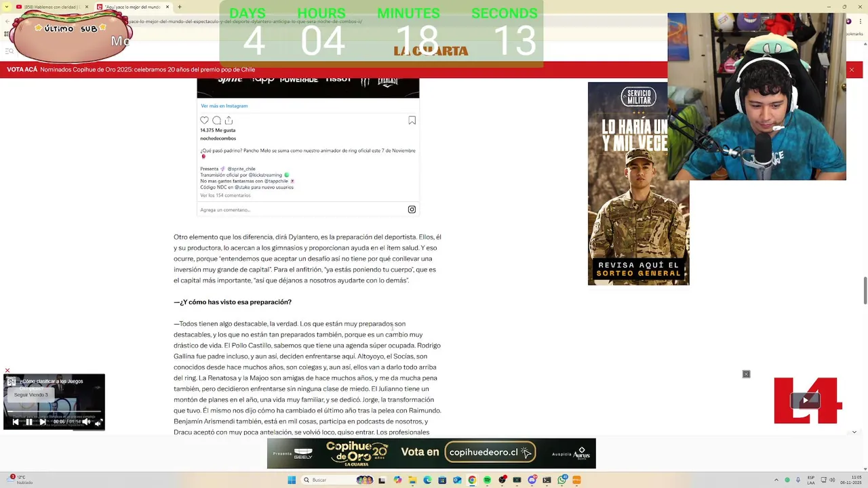This screenshot has width=868, height=488.
Task: Click the scrollbar down arrow
Action: (865, 468)
